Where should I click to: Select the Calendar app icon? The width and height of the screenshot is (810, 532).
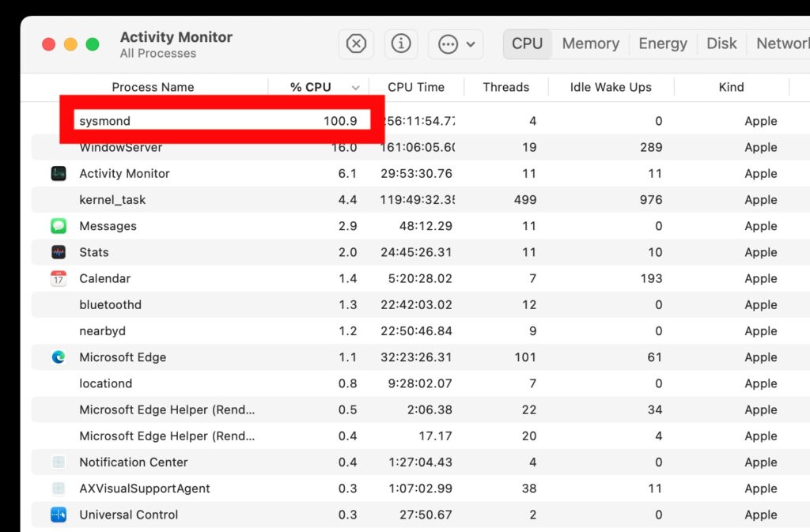pyautogui.click(x=59, y=278)
